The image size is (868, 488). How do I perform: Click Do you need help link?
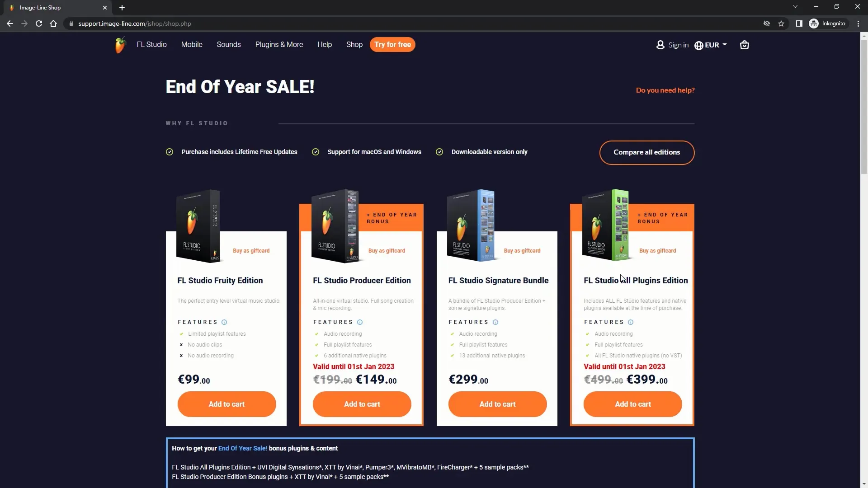click(x=665, y=89)
